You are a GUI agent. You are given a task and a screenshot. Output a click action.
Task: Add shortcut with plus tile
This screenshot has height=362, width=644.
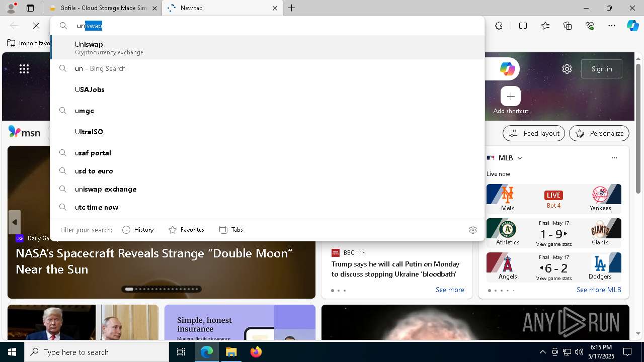(x=511, y=96)
